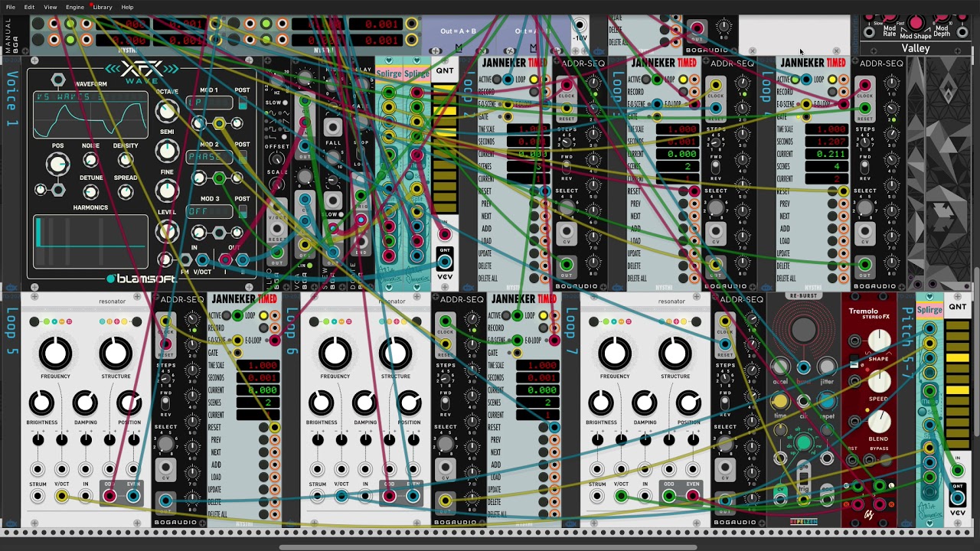Viewport: 980px width, 551px height.
Task: Click the XFX Wave LEVEL knob
Action: click(166, 230)
